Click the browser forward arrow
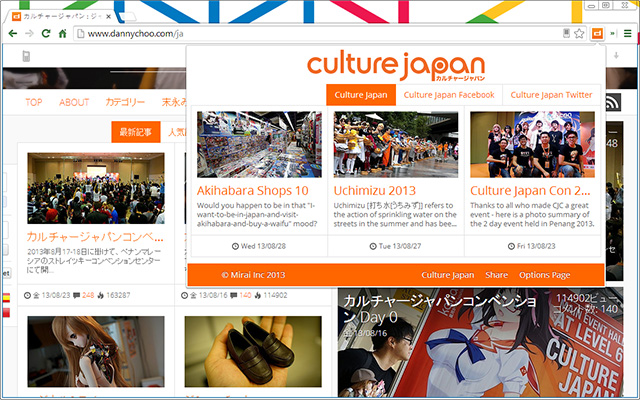This screenshot has height=400, width=640. [29, 33]
